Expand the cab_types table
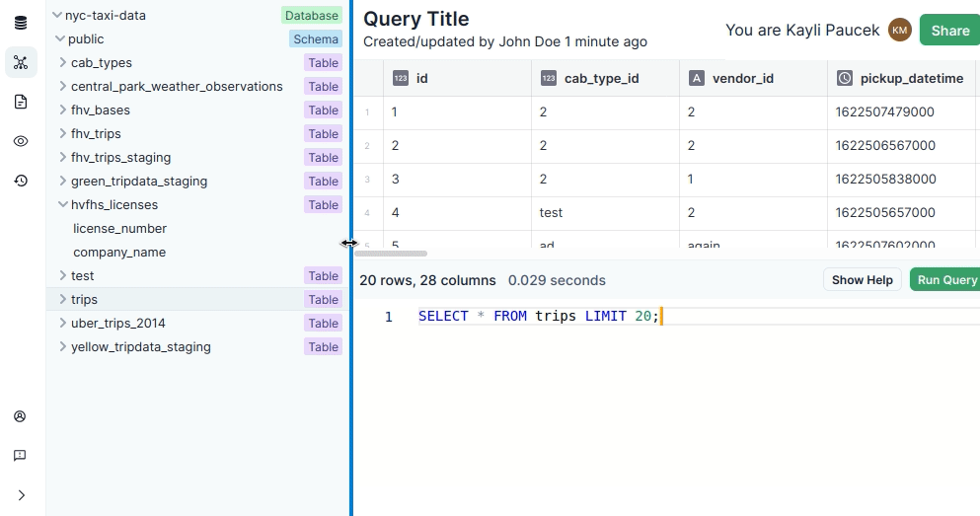The image size is (980, 516). 62,63
